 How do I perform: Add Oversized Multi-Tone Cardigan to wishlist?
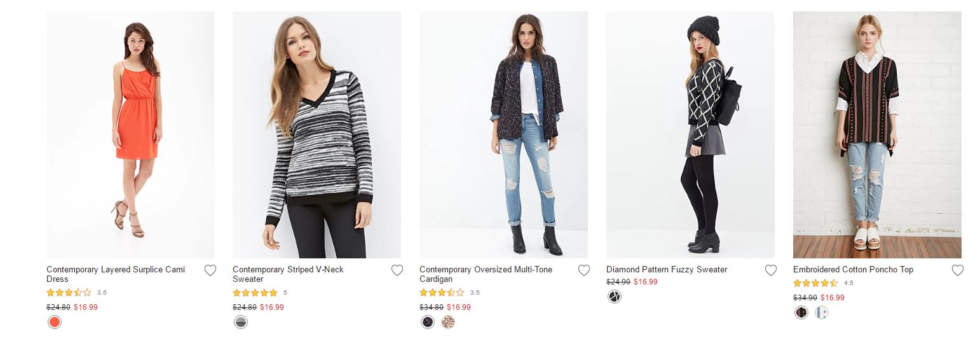(584, 270)
